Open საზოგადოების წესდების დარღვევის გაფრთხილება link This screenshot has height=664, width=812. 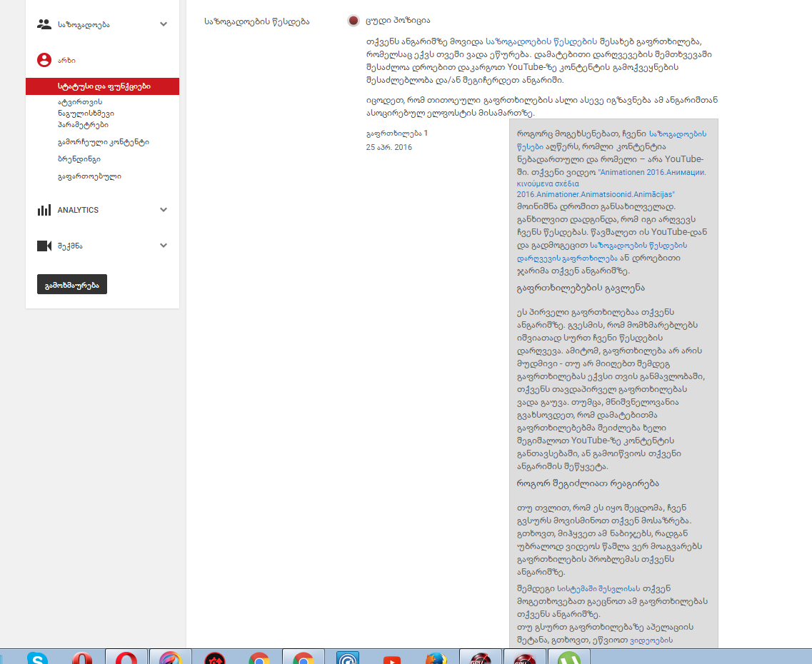click(x=602, y=251)
